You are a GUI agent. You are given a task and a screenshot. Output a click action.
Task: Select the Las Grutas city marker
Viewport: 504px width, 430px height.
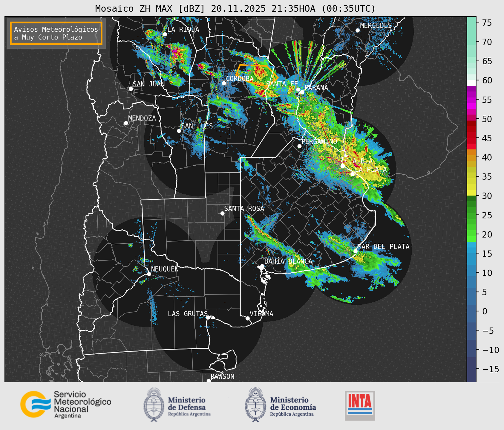tap(208, 318)
